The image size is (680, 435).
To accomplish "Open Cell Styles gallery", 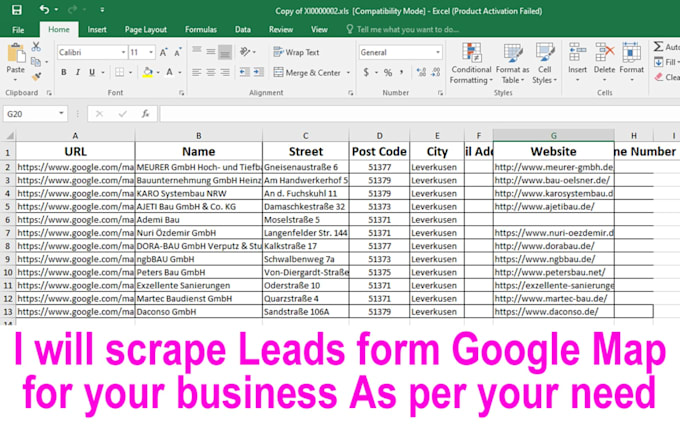I will point(544,63).
